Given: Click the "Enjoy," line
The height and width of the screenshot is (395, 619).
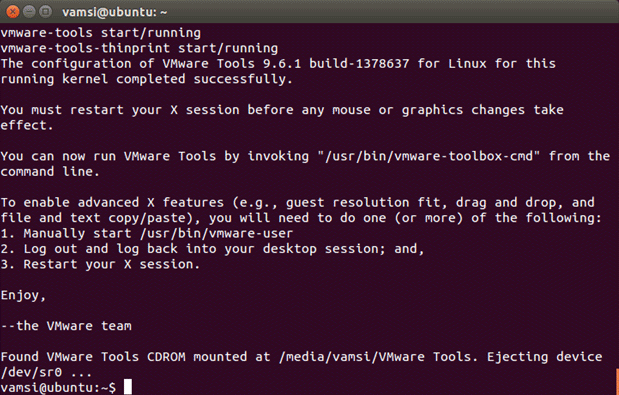Looking at the screenshot, I should [23, 295].
